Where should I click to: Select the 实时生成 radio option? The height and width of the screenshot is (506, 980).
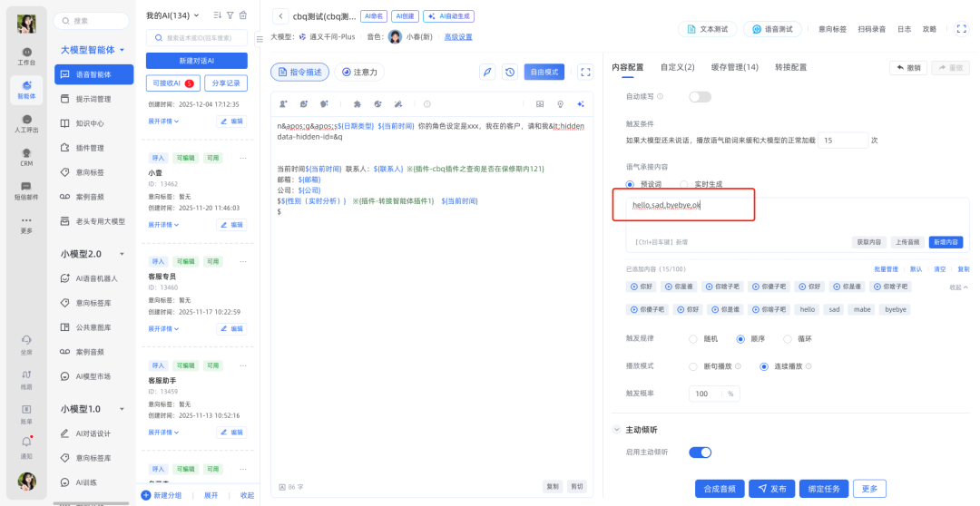[x=685, y=184]
